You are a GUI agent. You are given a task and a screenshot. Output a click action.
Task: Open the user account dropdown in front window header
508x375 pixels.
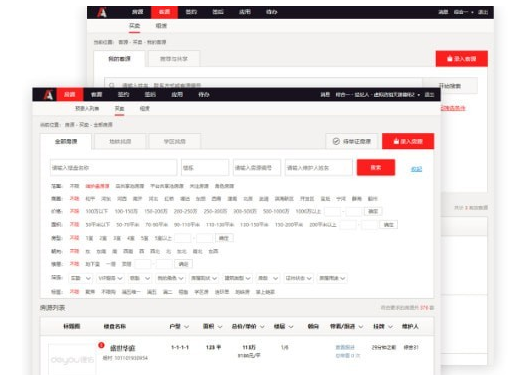[x=378, y=95]
